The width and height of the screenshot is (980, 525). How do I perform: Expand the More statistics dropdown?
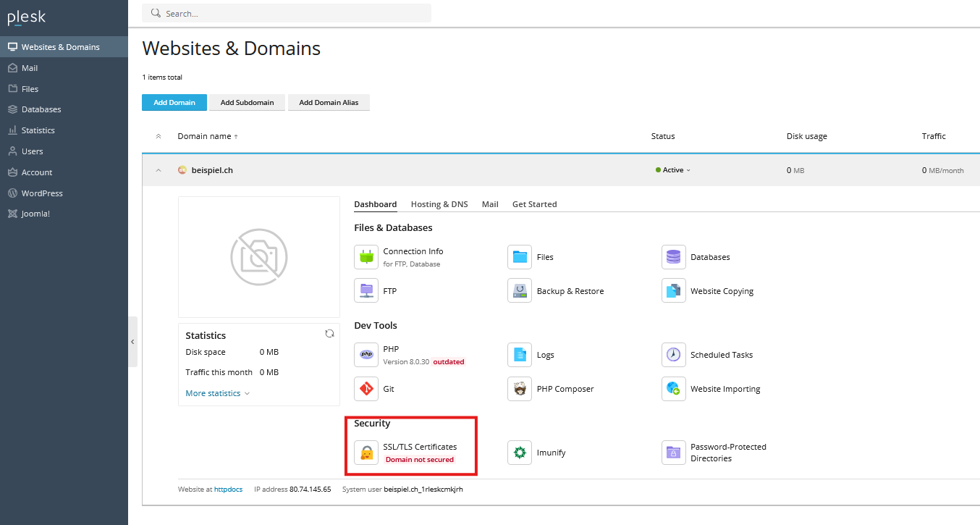pos(217,393)
